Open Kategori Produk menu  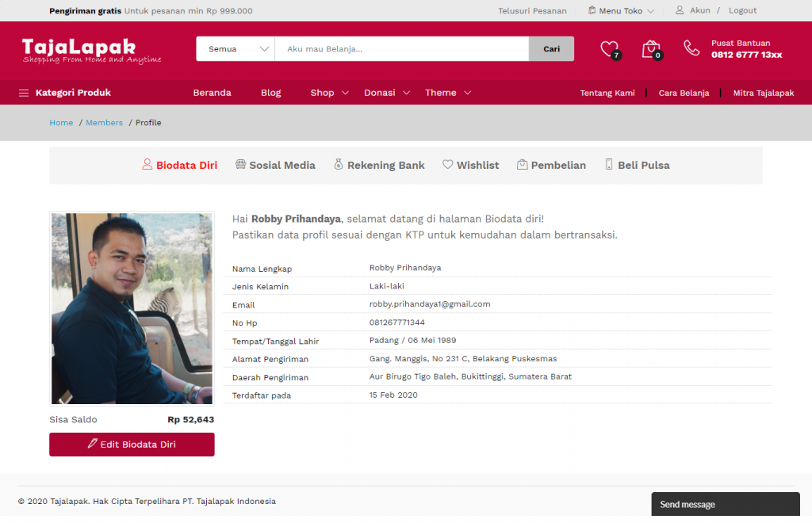(65, 93)
